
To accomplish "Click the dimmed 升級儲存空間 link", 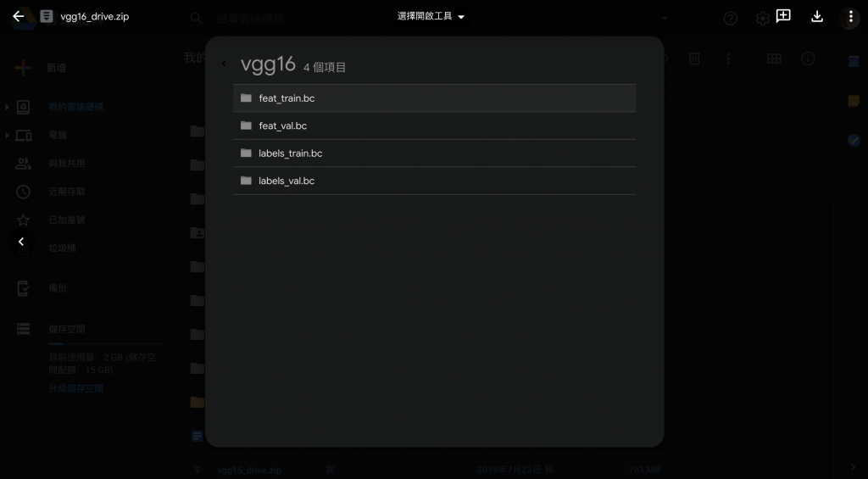I will (75, 388).
